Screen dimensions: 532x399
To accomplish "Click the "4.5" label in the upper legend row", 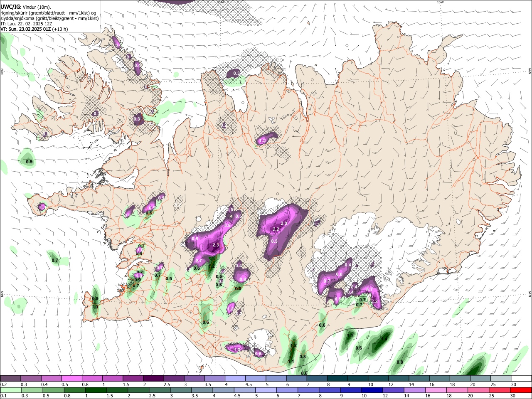I will point(249,384).
